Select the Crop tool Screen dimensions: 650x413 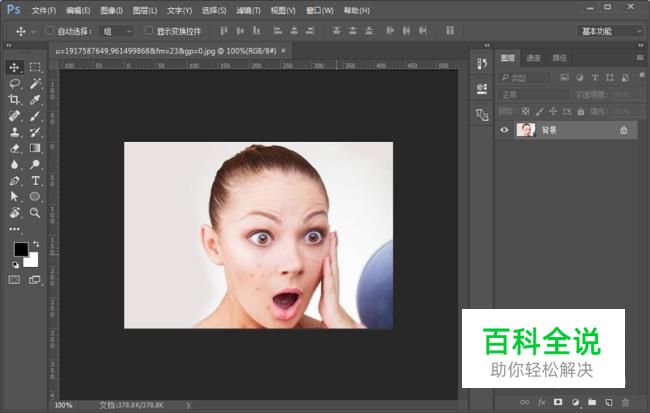pos(14,100)
